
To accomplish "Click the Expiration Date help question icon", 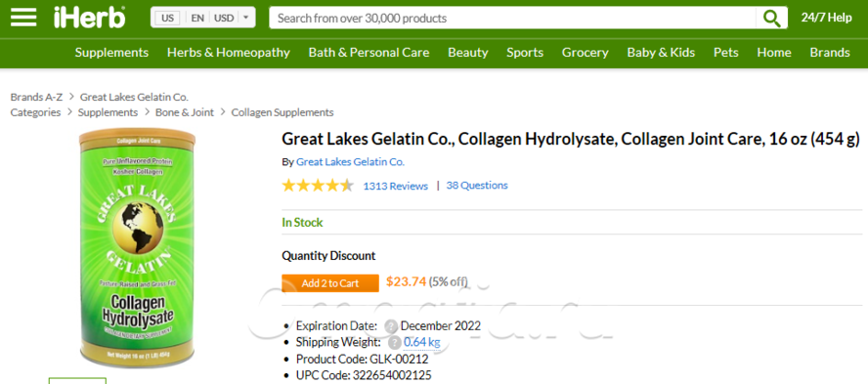I will [x=391, y=326].
